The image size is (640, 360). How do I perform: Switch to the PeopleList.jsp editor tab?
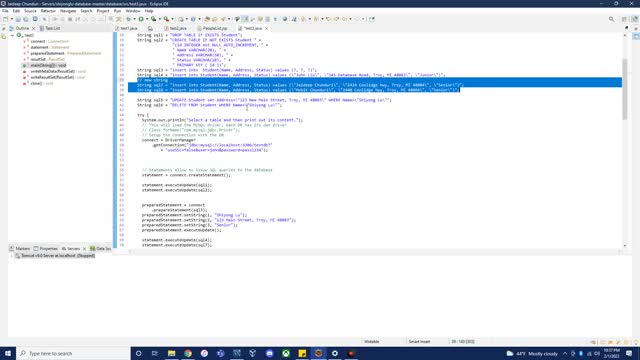(x=212, y=29)
